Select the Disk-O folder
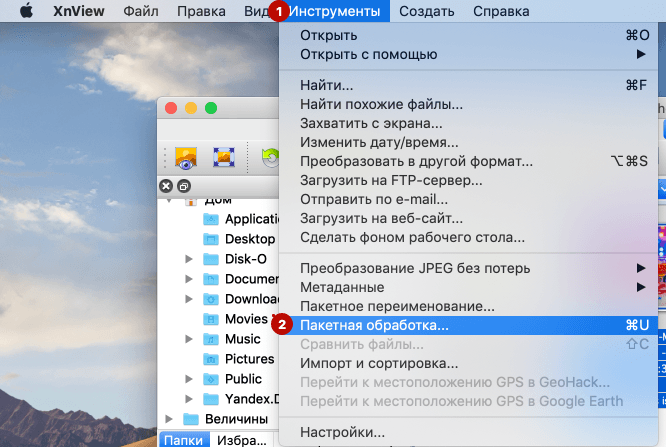Screen dimensions: 666x447 [246, 259]
